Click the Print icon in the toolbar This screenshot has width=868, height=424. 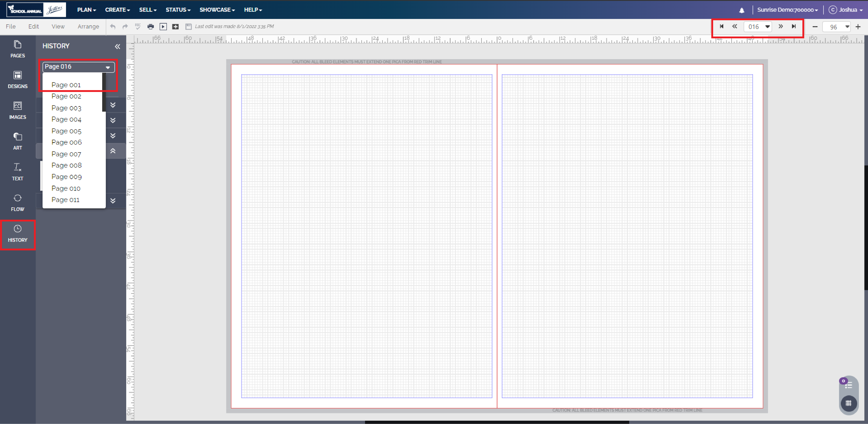(151, 27)
